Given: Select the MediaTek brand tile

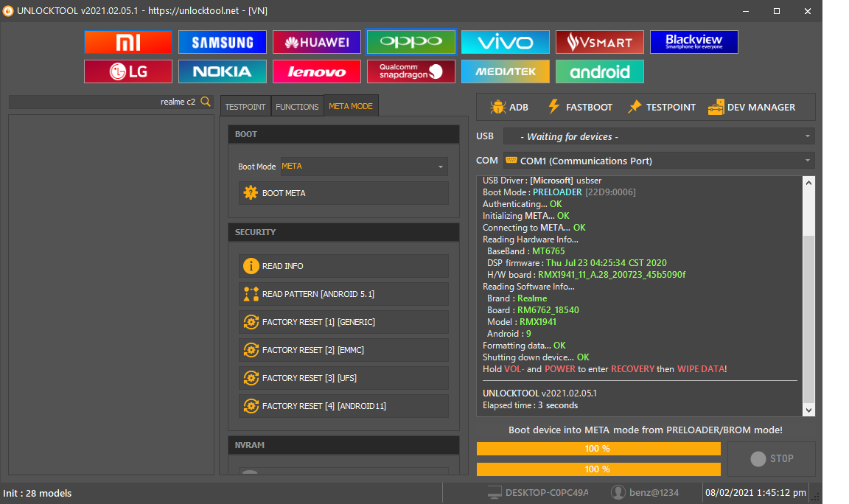Looking at the screenshot, I should [x=505, y=71].
